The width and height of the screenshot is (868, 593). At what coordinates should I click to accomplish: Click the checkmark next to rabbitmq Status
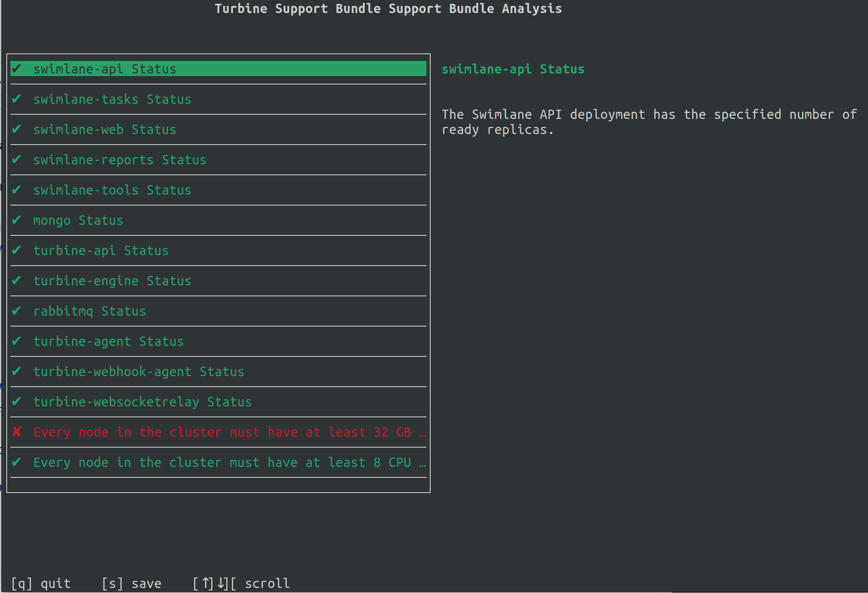point(16,311)
